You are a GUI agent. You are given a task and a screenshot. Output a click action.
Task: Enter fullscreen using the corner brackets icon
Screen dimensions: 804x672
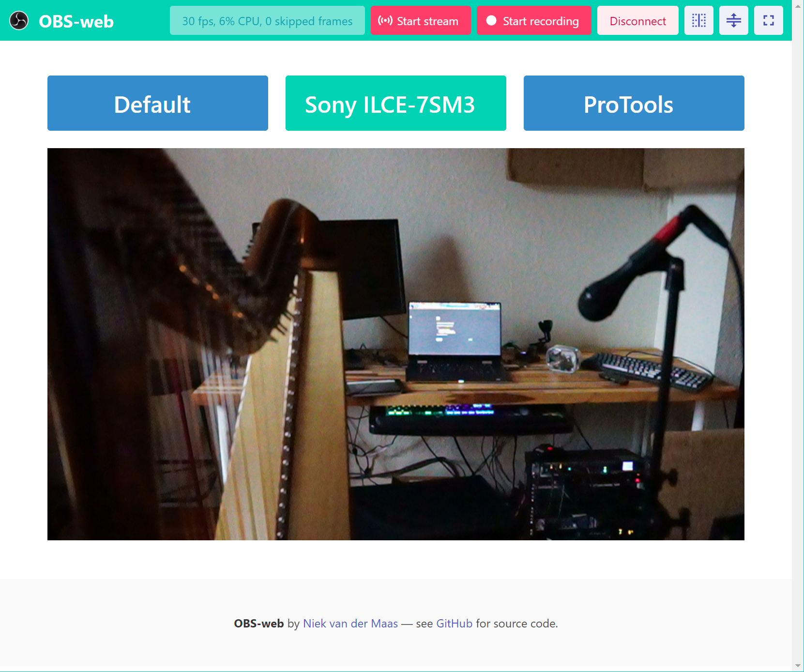click(x=768, y=20)
